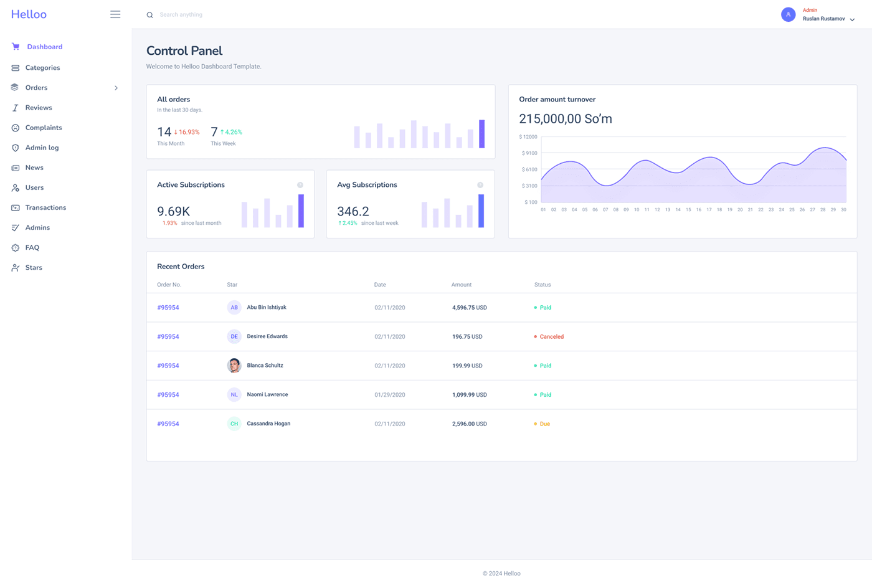Screen dimensions: 872x588
Task: Click Avg Subscriptions help info icon
Action: tap(480, 185)
